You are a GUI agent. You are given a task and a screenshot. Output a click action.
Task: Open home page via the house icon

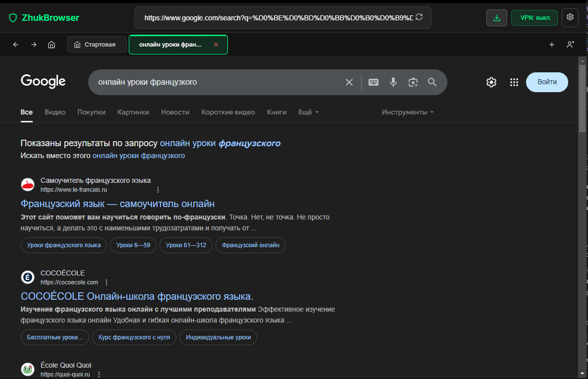pos(52,45)
